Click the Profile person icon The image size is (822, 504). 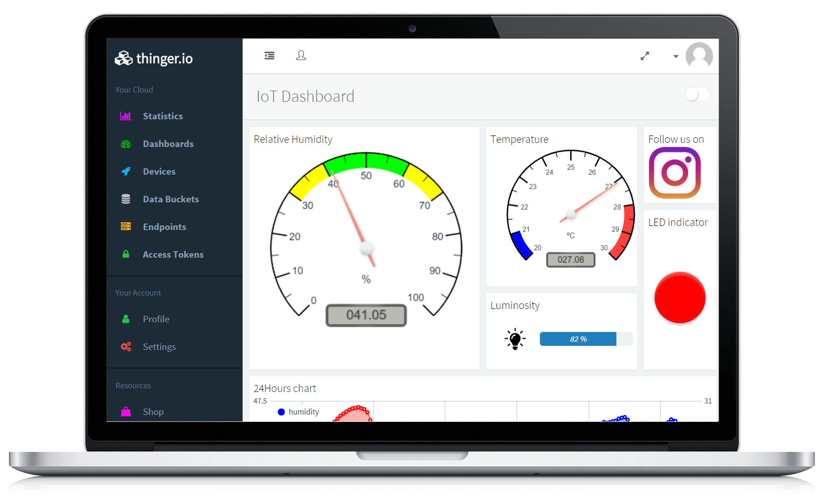pos(126,319)
